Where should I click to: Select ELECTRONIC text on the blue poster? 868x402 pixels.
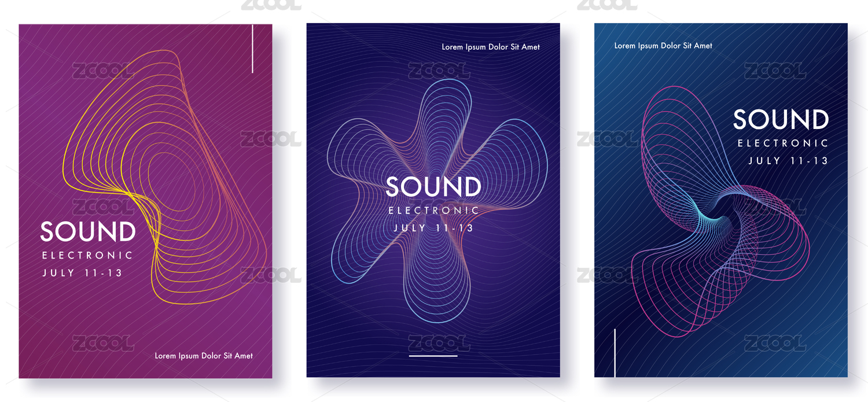(783, 143)
